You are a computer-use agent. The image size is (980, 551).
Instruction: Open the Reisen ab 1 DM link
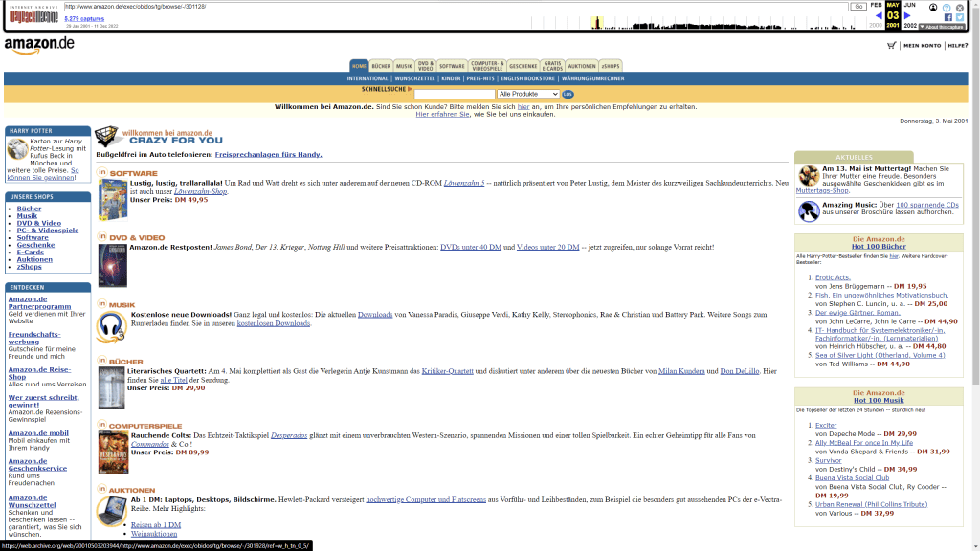point(156,525)
